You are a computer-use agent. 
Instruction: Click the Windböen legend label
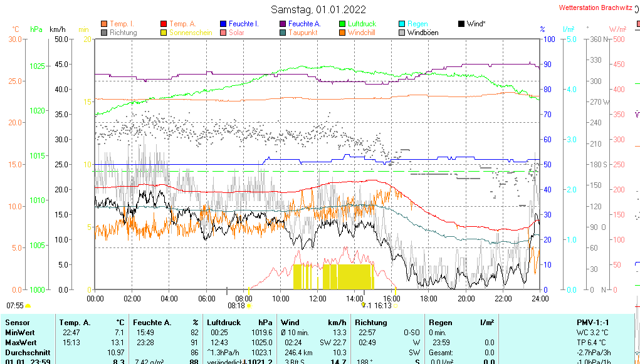[x=422, y=33]
